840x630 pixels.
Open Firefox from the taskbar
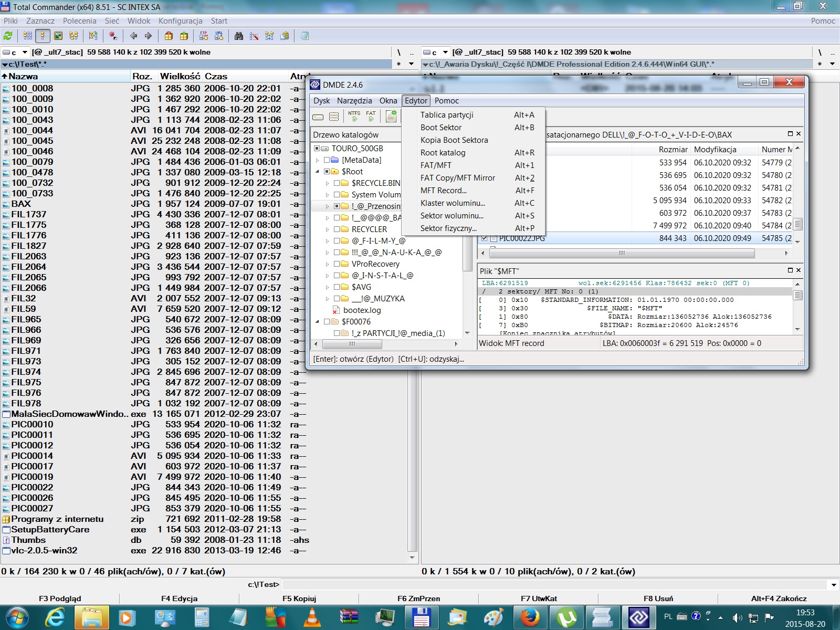tap(530, 617)
